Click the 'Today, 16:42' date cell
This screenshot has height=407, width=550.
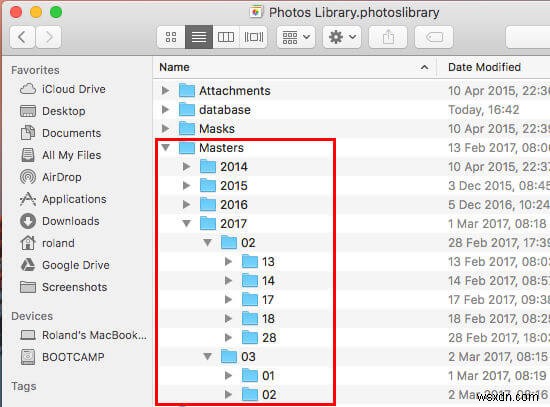483,109
